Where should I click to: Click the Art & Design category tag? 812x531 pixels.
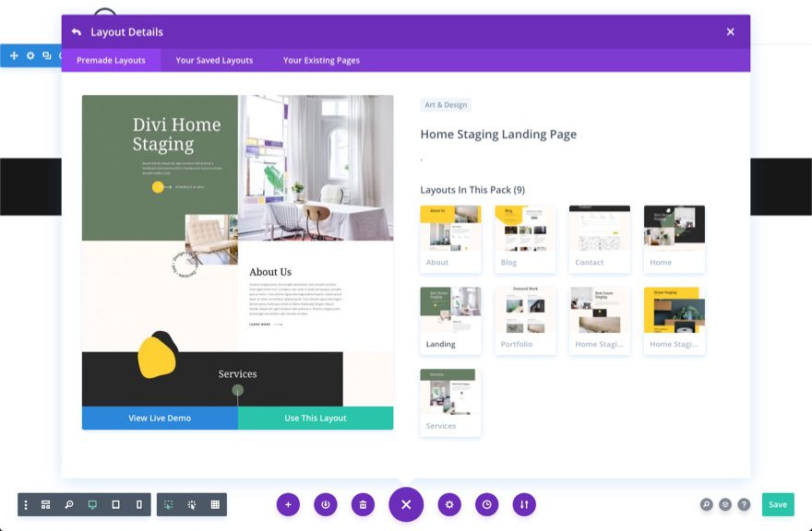coord(448,104)
